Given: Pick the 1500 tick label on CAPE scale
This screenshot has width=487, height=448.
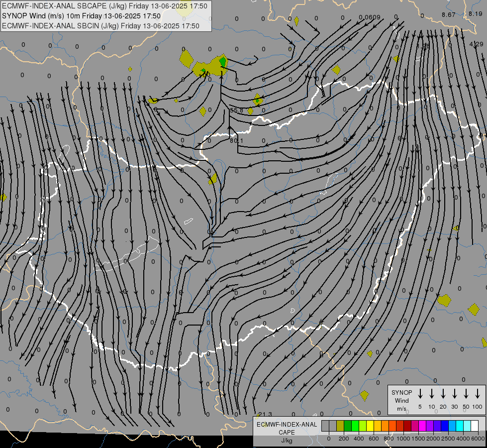Looking at the screenshot, I should 418,439.
